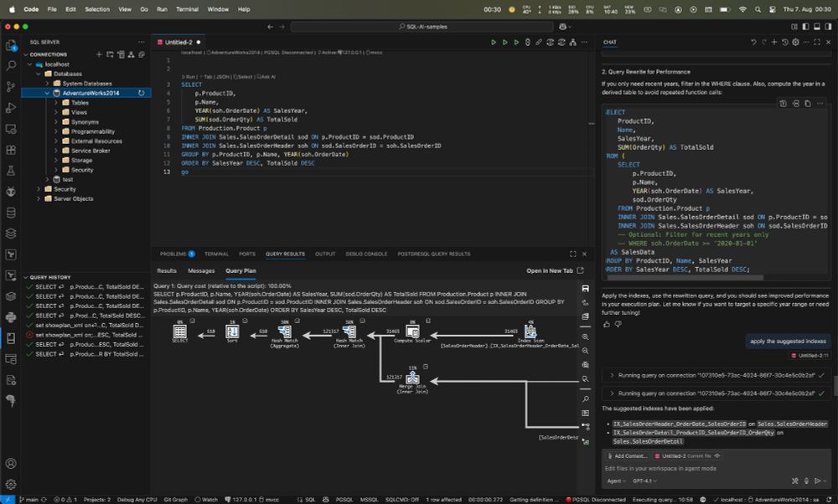Add a new connection with plus icon

point(99,54)
